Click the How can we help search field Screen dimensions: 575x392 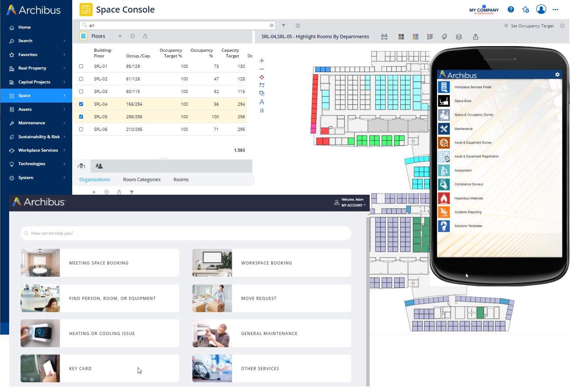186,233
